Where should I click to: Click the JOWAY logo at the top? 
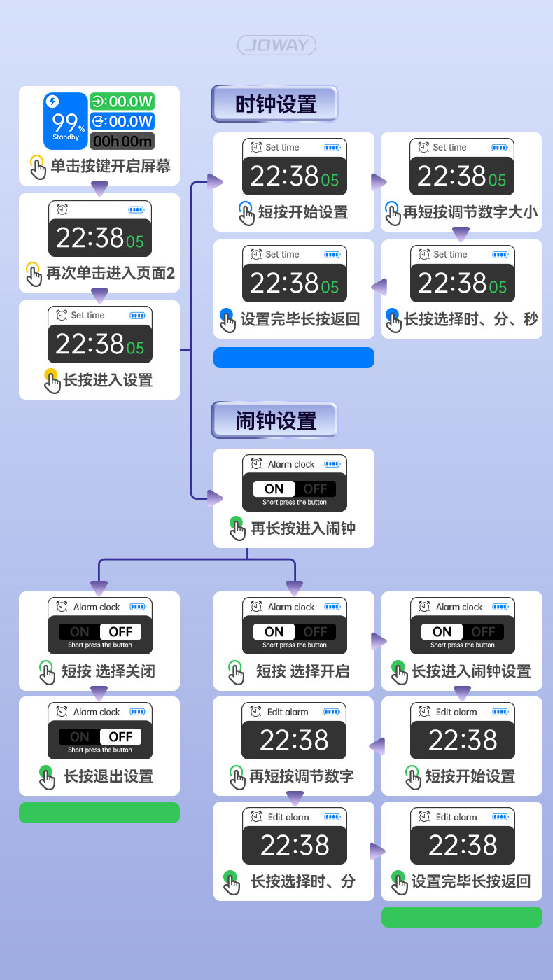276,46
